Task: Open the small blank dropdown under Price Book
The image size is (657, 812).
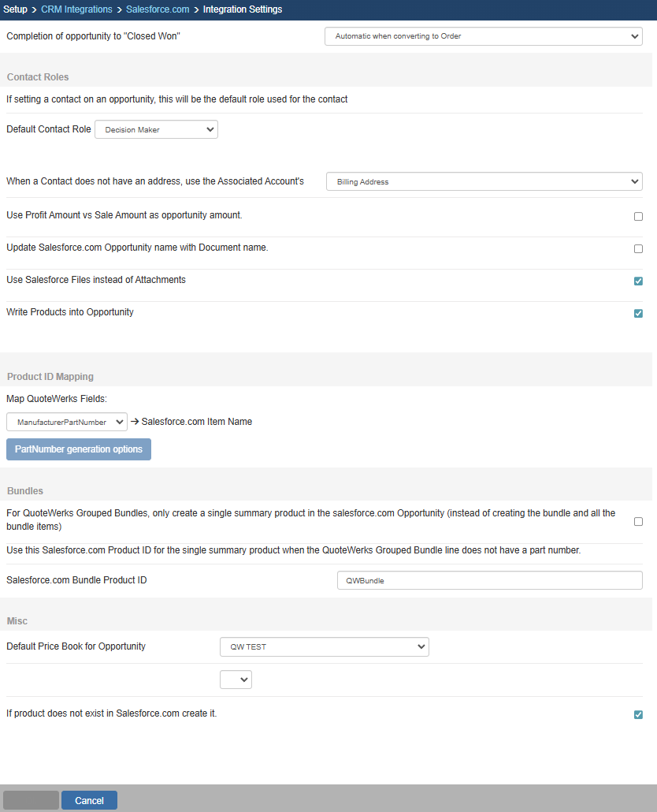Action: click(x=236, y=680)
